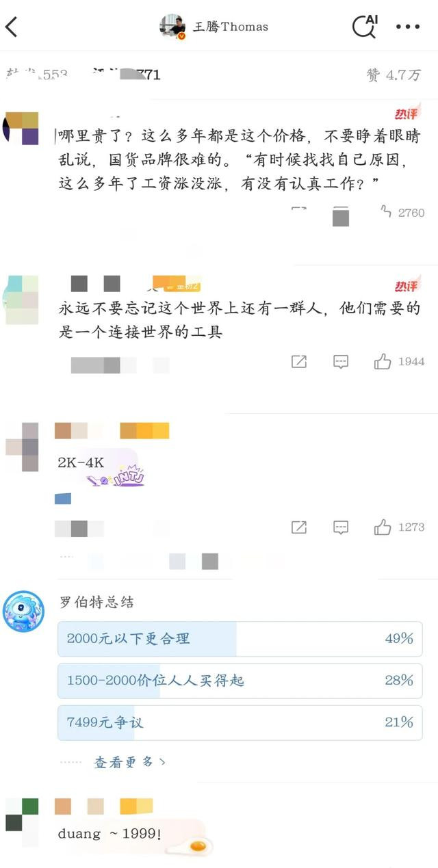Screen dimensions: 438x868
Task: Open the AI search icon
Action: 364,26
